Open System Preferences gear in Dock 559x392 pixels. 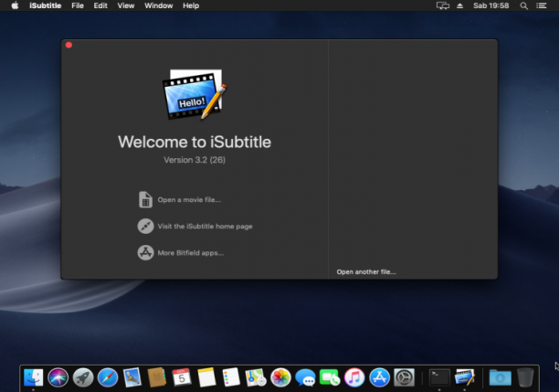click(x=404, y=377)
